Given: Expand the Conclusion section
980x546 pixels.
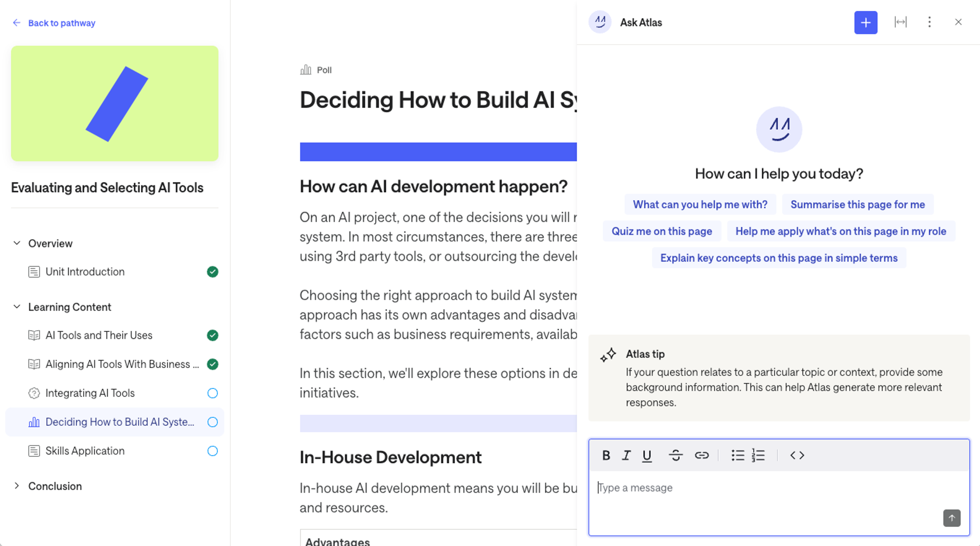Looking at the screenshot, I should pos(17,486).
